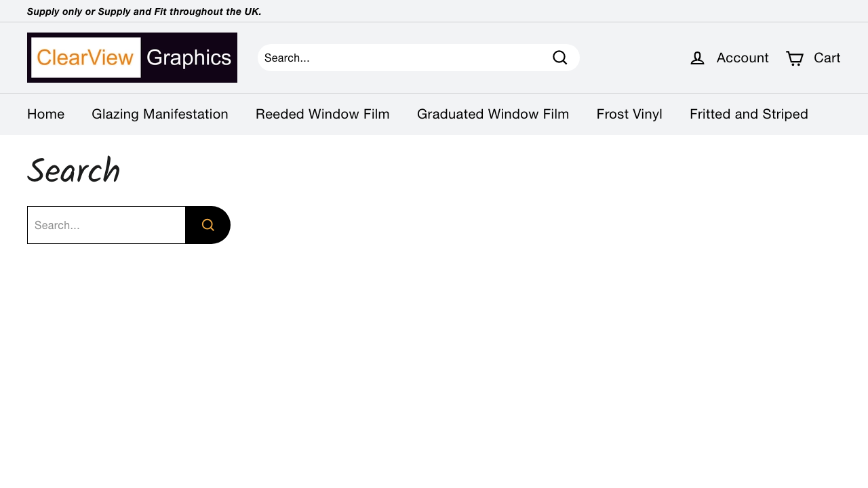Image resolution: width=868 pixels, height=488 pixels.
Task: Click the header search magnifier icon
Action: tap(559, 58)
